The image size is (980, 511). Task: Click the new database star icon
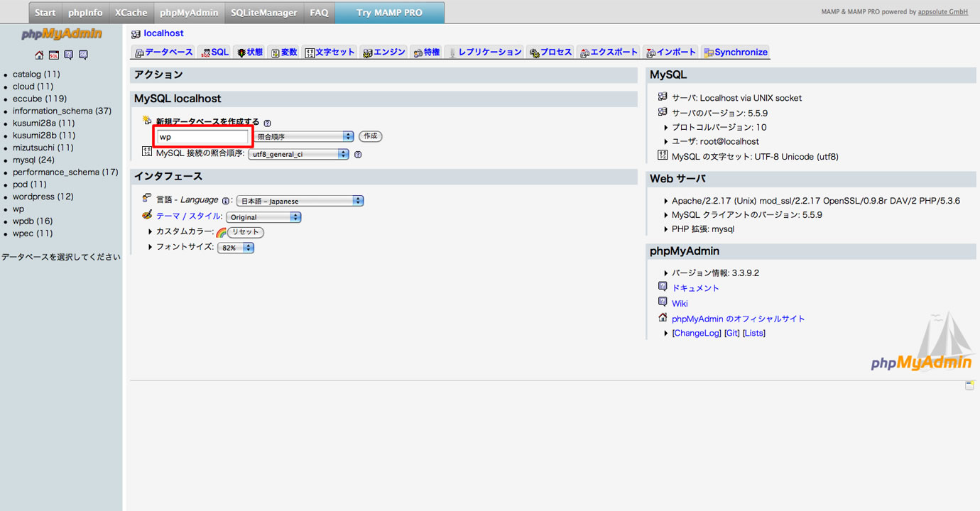[x=147, y=121]
